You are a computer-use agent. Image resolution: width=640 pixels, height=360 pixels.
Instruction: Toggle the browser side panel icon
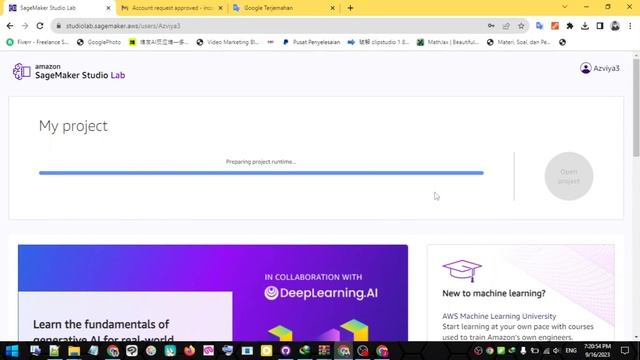coord(600,26)
